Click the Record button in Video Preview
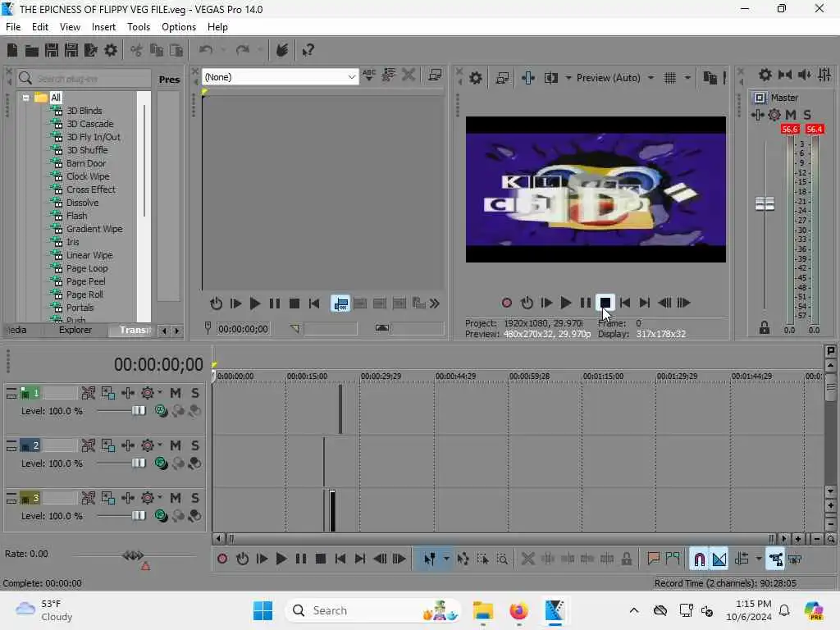 pyautogui.click(x=507, y=304)
